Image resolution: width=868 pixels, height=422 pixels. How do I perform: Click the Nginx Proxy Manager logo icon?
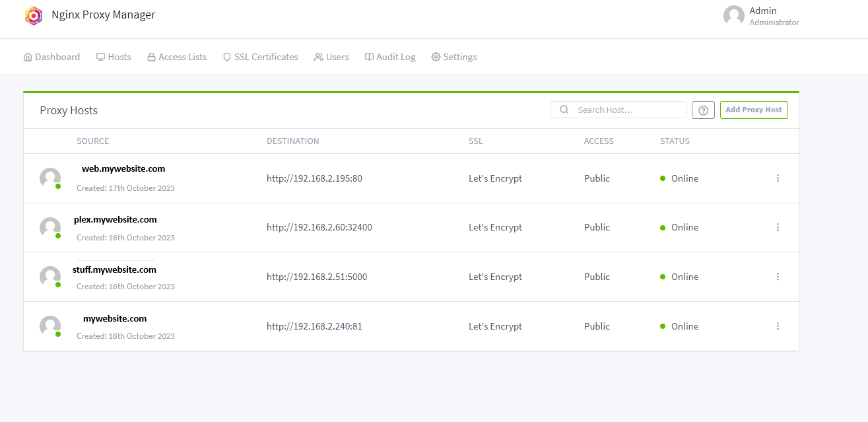click(x=33, y=15)
